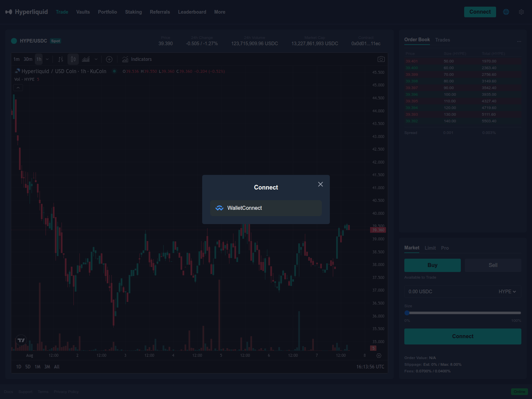532x399 pixels.
Task: Select area chart style icon
Action: (86, 59)
